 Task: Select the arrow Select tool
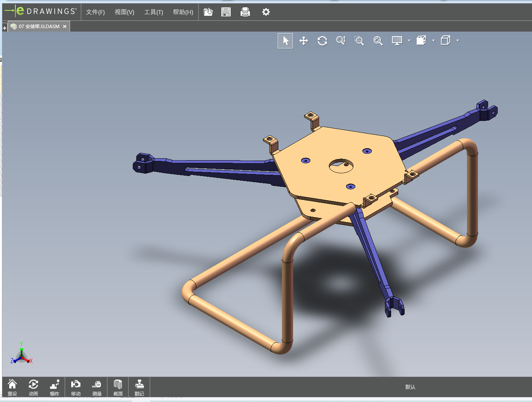click(x=285, y=41)
